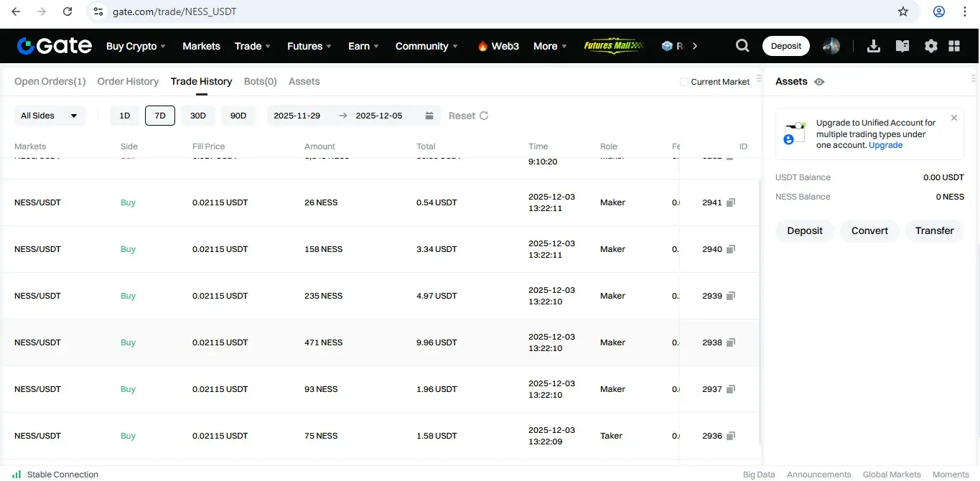Click the browser address bar URL
Viewport: 980px width, 481px height.
coord(174,11)
